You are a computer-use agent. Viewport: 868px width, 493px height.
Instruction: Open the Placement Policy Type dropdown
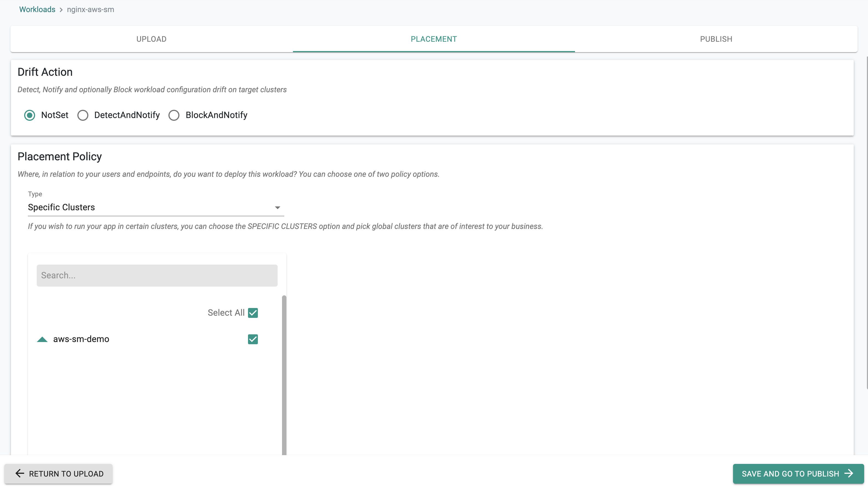point(154,207)
